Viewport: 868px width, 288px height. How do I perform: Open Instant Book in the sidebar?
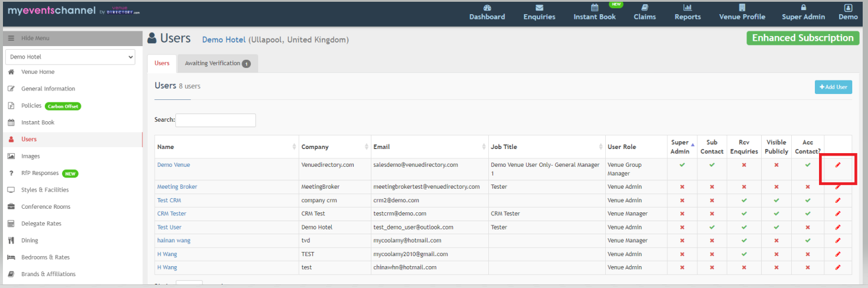tap(38, 122)
